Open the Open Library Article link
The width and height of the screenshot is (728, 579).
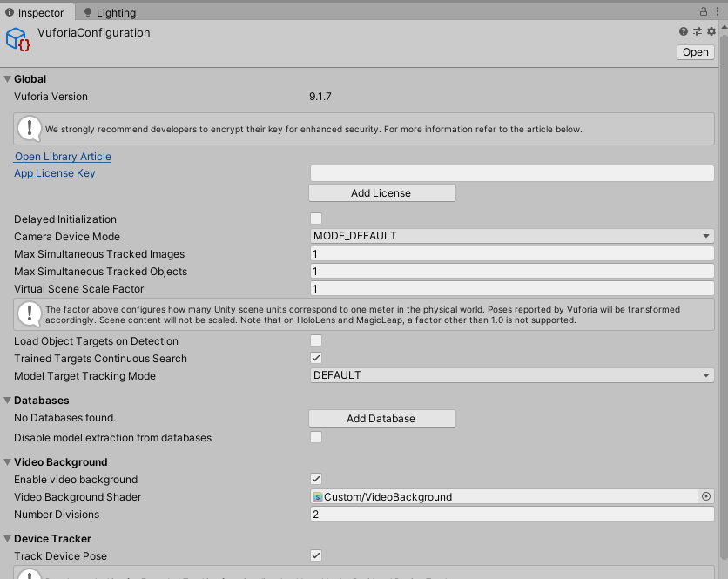(x=62, y=156)
